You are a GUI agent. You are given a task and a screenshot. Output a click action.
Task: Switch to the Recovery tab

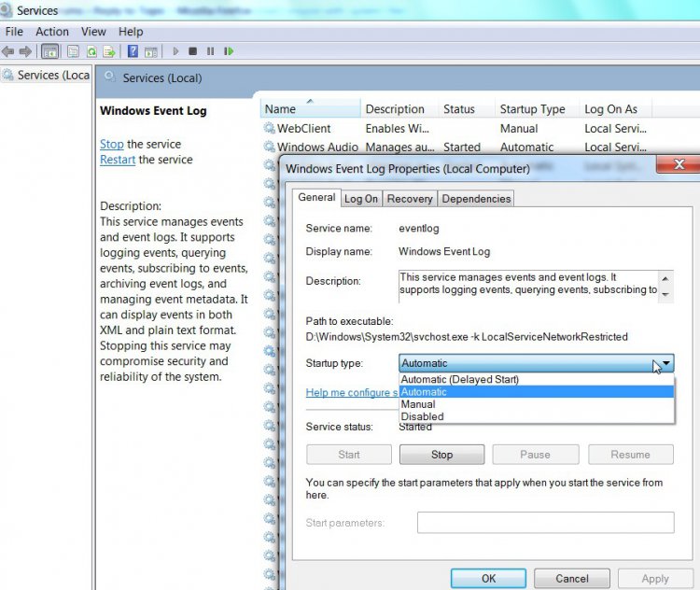click(x=410, y=199)
